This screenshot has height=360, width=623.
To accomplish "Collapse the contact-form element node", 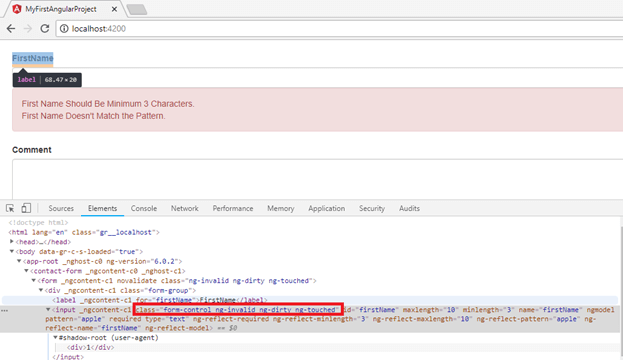I will (x=26, y=271).
